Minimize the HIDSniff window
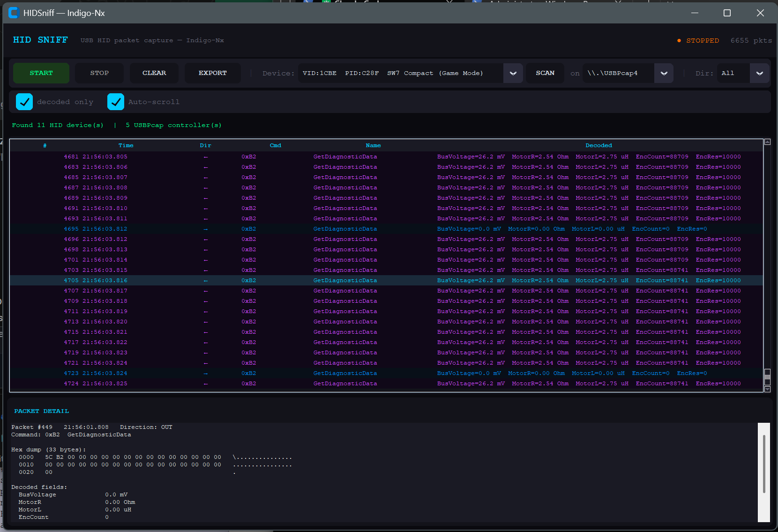Image resolution: width=778 pixels, height=532 pixels. tap(695, 13)
